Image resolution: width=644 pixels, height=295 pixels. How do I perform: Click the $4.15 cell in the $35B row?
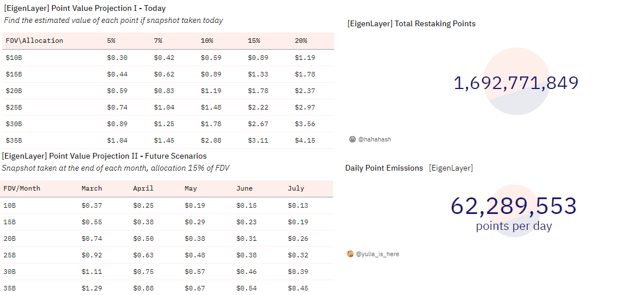point(305,140)
